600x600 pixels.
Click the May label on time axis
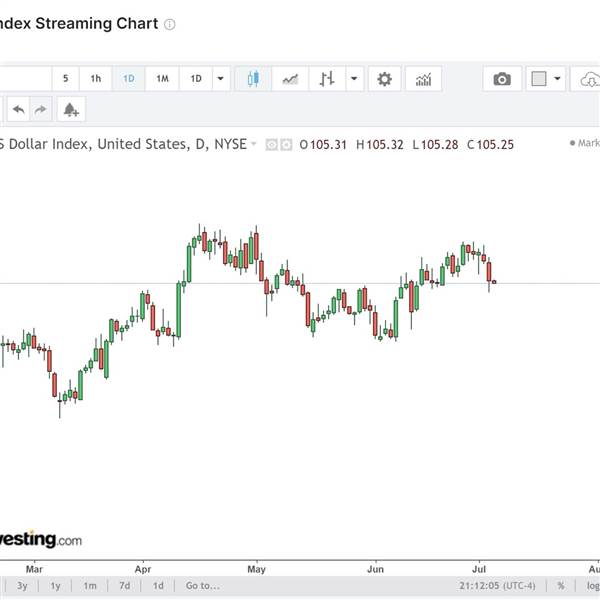[256, 569]
